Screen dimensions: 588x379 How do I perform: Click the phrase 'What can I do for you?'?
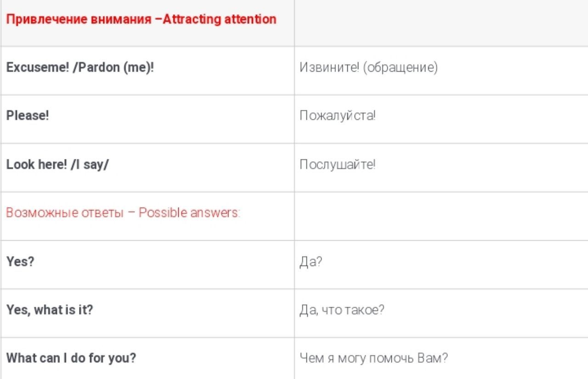71,358
